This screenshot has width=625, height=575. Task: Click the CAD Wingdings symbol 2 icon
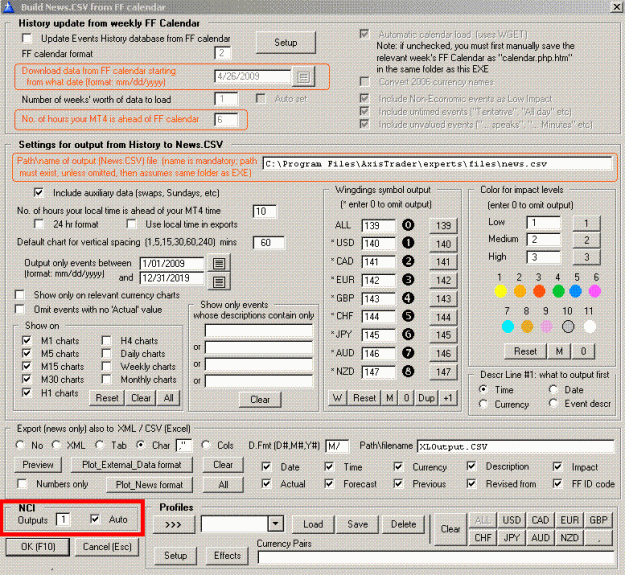[408, 261]
